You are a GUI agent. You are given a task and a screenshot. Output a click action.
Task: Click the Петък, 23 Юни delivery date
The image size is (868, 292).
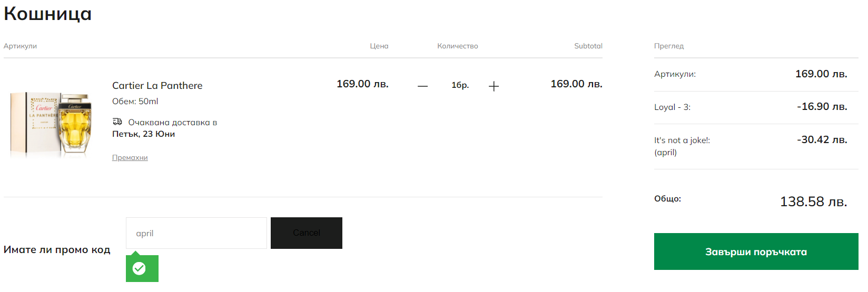(143, 134)
